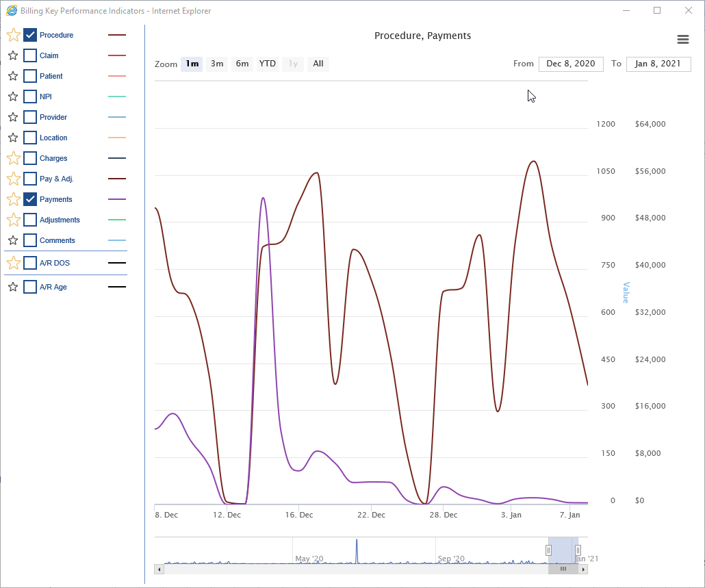Zoom the chart to 3m
705x588 pixels.
pyautogui.click(x=217, y=64)
